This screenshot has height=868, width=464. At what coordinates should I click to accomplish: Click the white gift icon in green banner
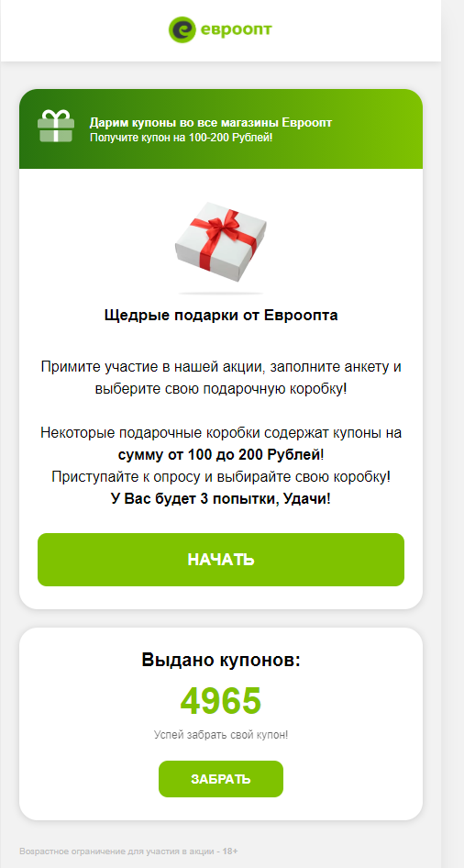[55, 126]
